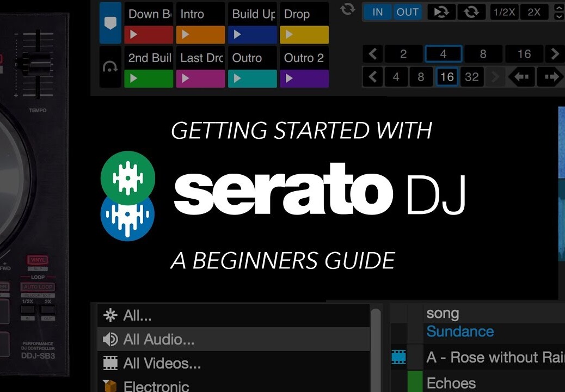Play the magenta Last Dro cue point
Image resolution: width=565 pixels, height=392 pixels.
[200, 78]
